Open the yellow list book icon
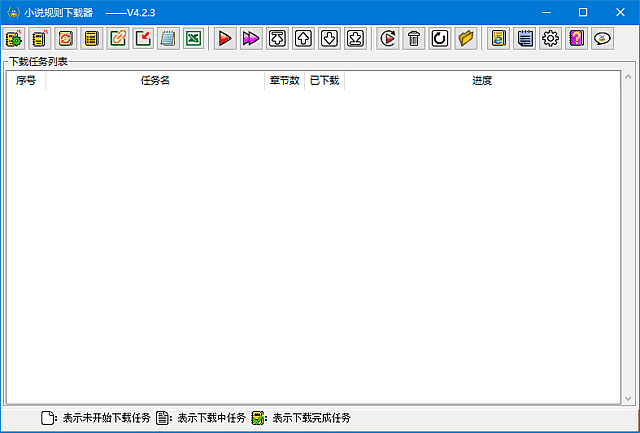Viewport: 640px width, 433px height. click(x=91, y=39)
